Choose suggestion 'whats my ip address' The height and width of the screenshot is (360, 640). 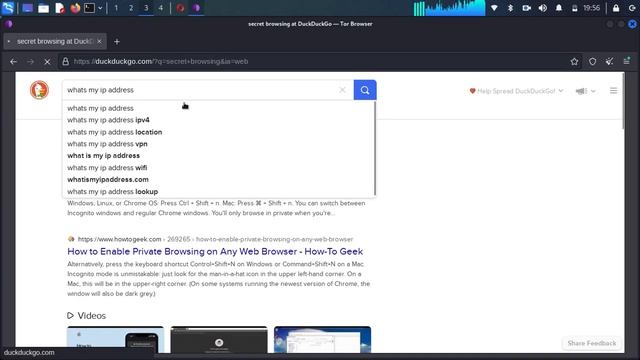point(218,108)
